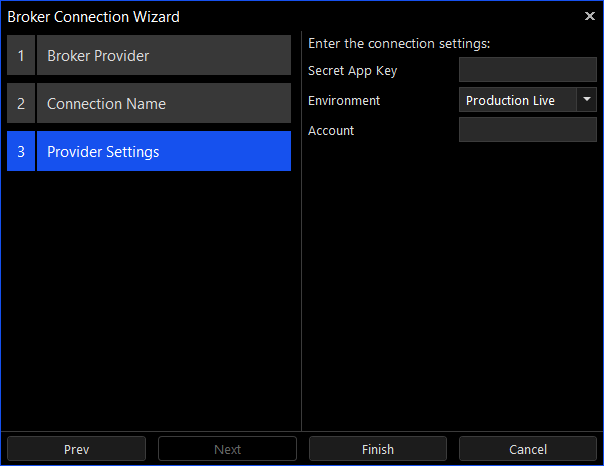The width and height of the screenshot is (604, 466).
Task: Select the Broker Provider step
Action: pos(164,55)
